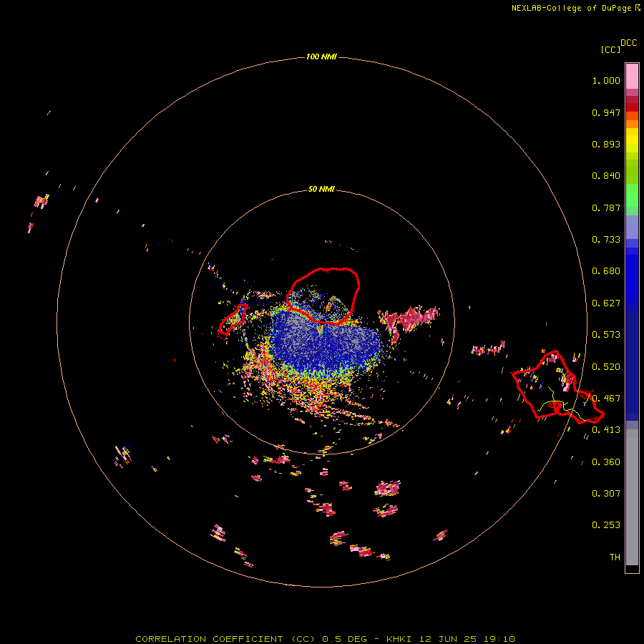Click the DCC label above the color bar
The height and width of the screenshot is (644, 644).
pyautogui.click(x=629, y=43)
